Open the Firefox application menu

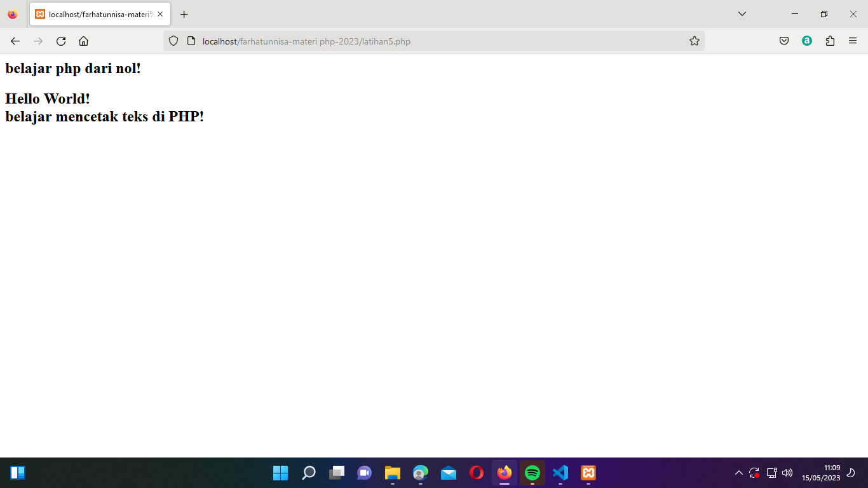(x=853, y=40)
